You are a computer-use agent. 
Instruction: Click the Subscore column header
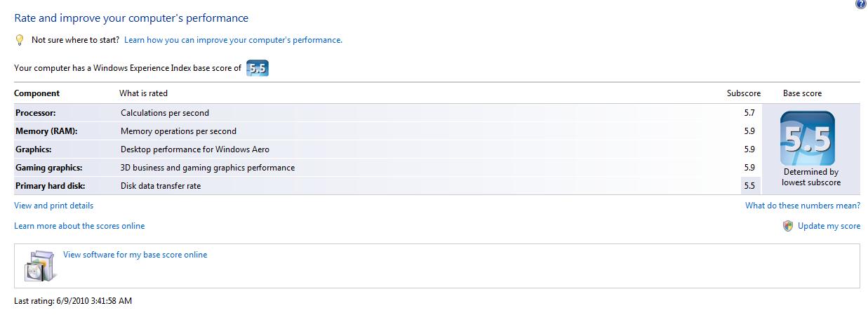point(744,93)
